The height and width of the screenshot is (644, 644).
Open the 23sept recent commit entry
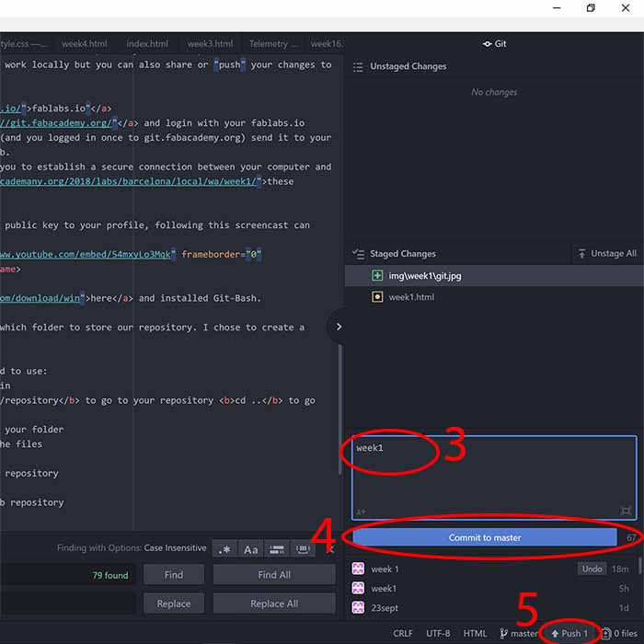491,607
